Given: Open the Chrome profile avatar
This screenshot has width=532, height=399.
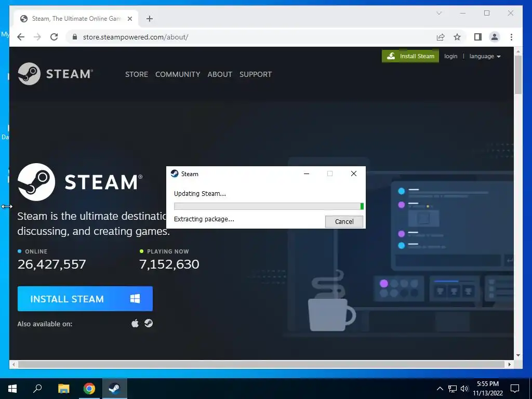Looking at the screenshot, I should point(495,37).
